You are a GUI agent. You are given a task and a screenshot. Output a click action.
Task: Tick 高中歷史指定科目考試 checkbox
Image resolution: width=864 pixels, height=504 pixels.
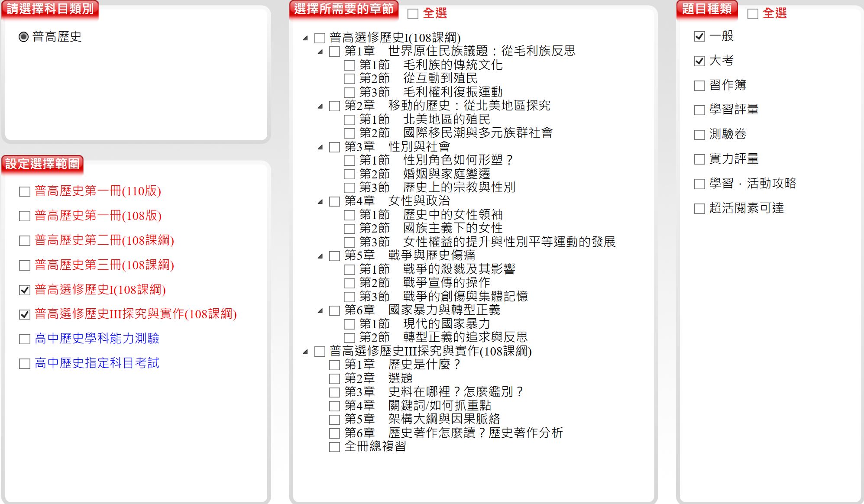25,364
